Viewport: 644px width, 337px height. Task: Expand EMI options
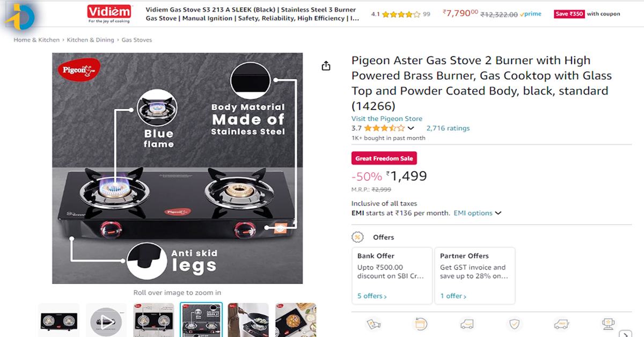coord(477,213)
